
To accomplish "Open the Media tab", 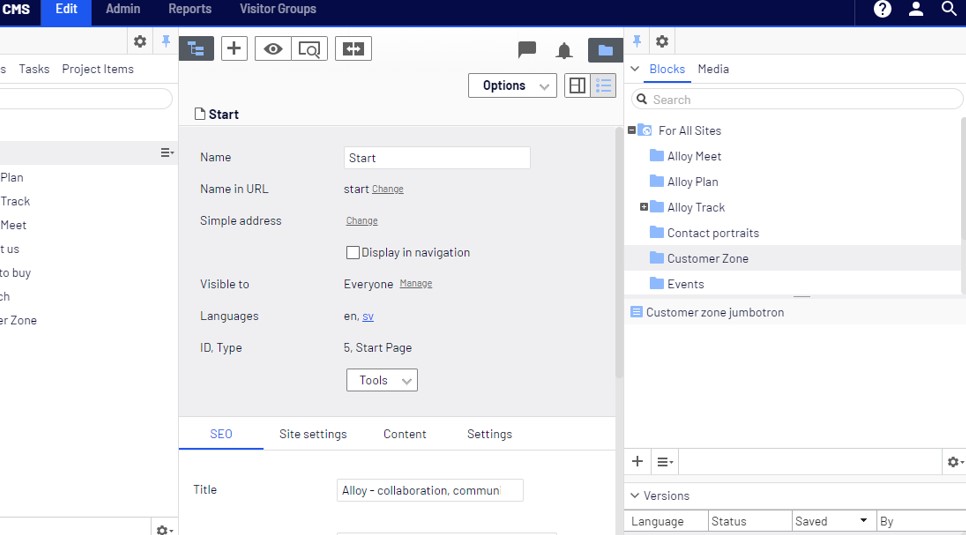I will pyautogui.click(x=713, y=69).
